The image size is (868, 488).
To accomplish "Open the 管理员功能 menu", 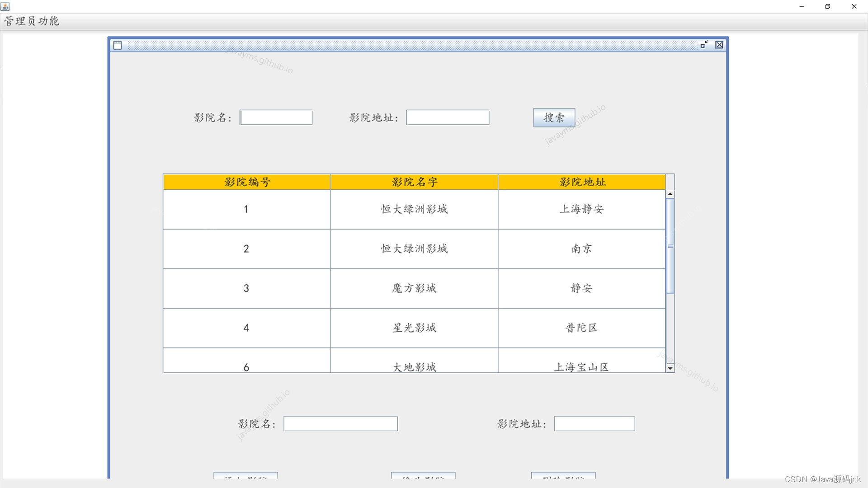I will click(x=31, y=21).
